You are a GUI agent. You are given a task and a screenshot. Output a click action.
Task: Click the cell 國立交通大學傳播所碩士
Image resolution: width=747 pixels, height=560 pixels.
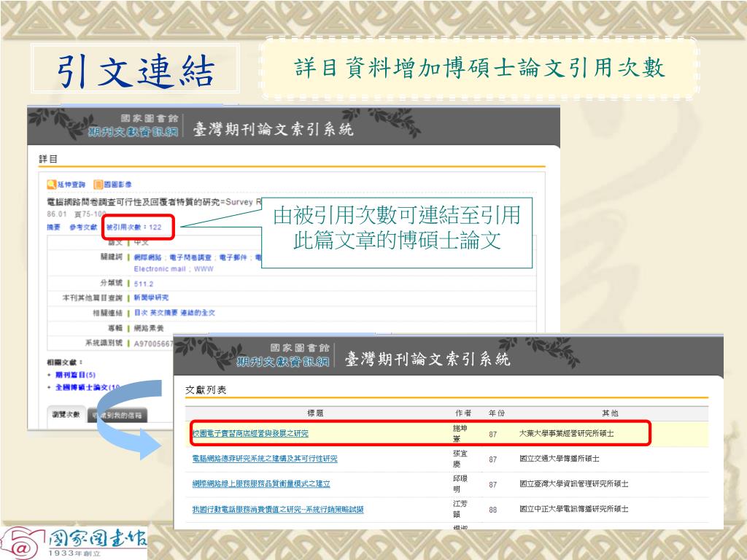coord(560,459)
